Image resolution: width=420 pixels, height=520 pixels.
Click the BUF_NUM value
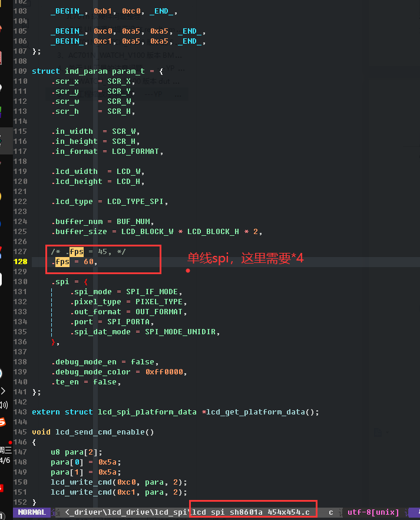pos(133,222)
